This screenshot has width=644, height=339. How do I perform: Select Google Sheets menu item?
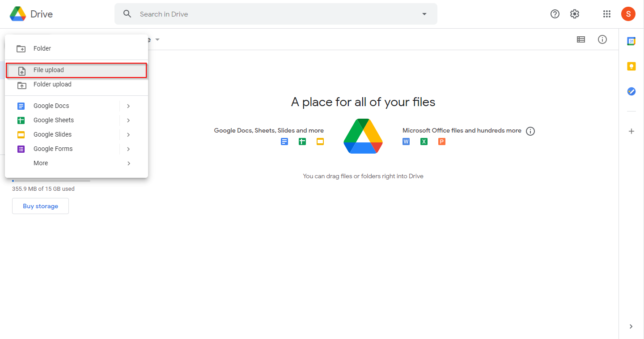[x=62, y=120]
